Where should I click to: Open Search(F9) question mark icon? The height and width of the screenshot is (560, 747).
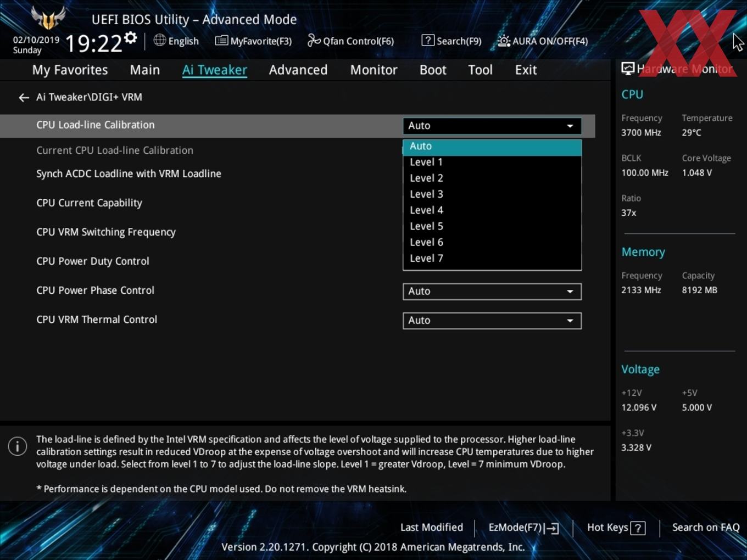428,40
